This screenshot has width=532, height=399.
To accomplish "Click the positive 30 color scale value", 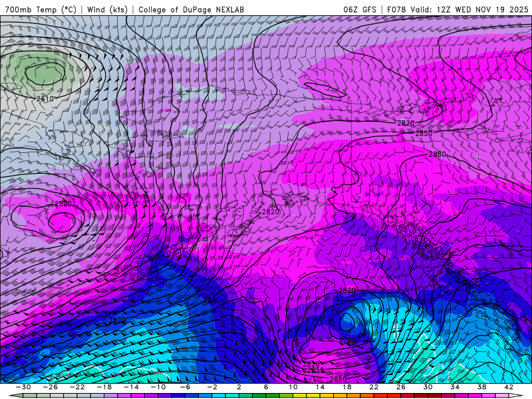I will coord(428,387).
